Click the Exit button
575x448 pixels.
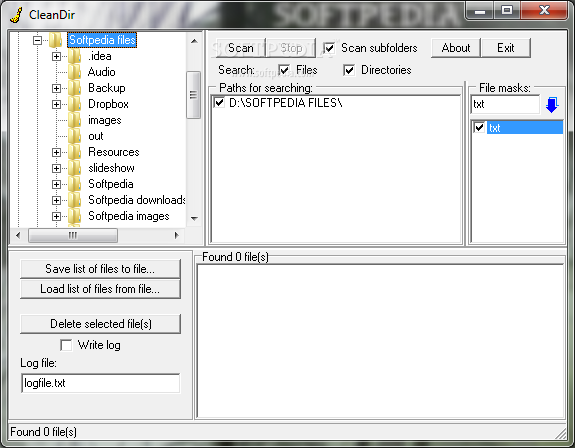click(506, 48)
